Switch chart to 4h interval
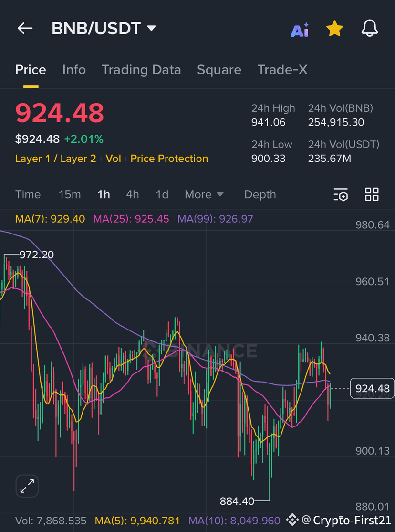The width and height of the screenshot is (395, 532). [132, 194]
